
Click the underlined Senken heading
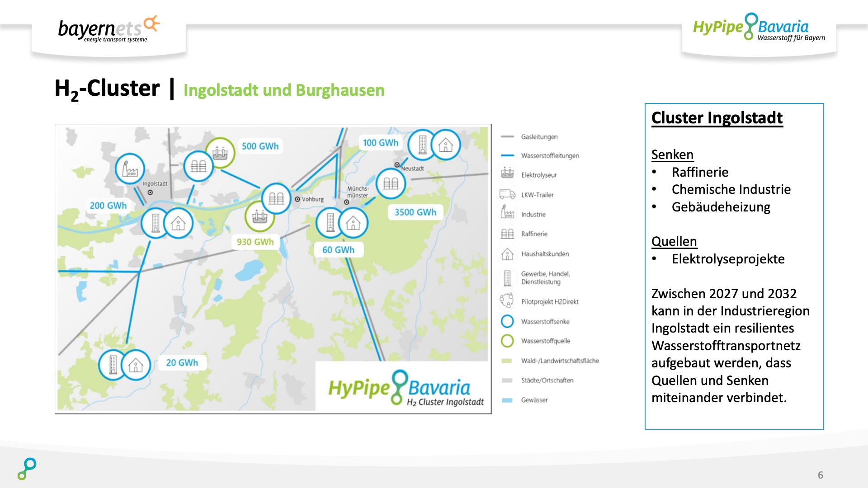pyautogui.click(x=672, y=155)
